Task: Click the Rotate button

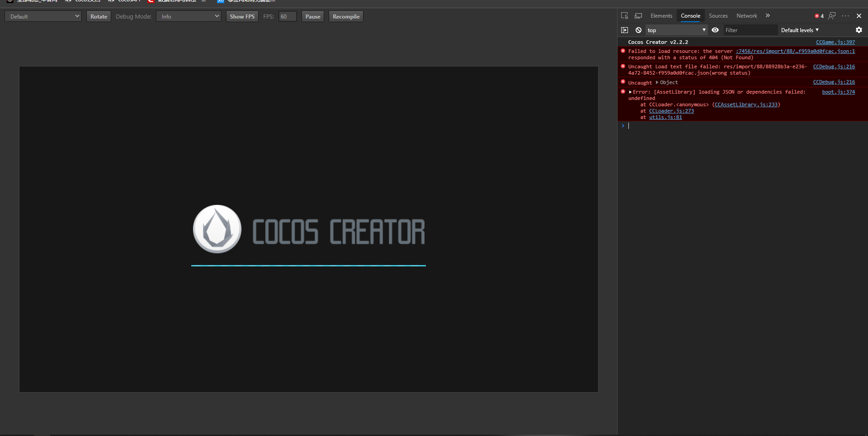Action: pyautogui.click(x=99, y=17)
